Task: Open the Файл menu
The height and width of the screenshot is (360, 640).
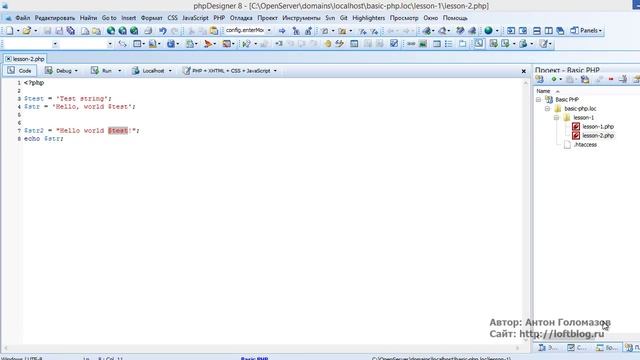Action: point(22,18)
